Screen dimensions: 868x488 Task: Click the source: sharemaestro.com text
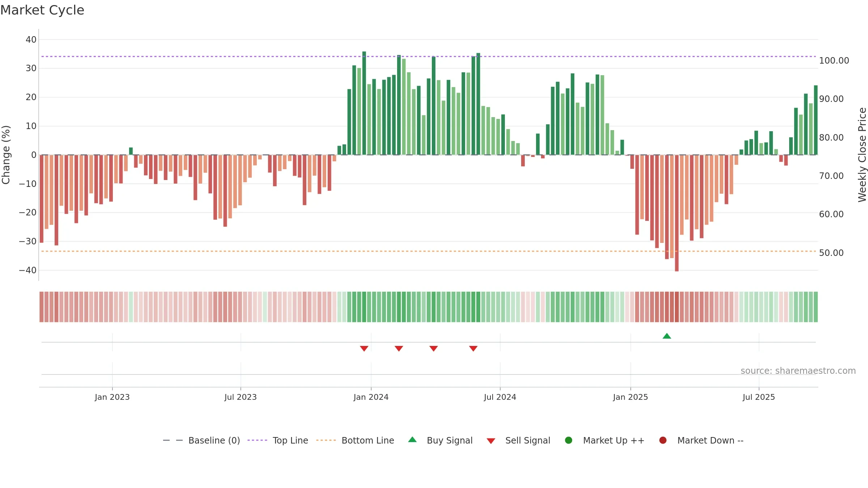798,371
